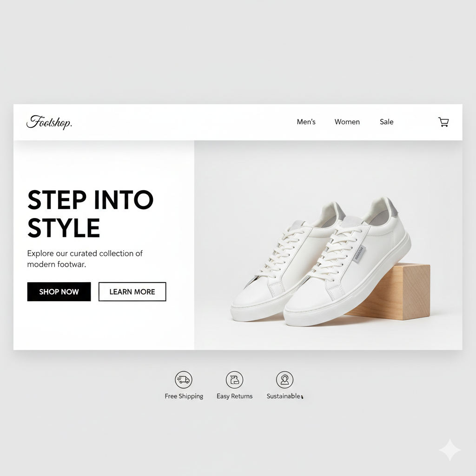Go to the Sale navigation item
The height and width of the screenshot is (476, 476).
386,122
